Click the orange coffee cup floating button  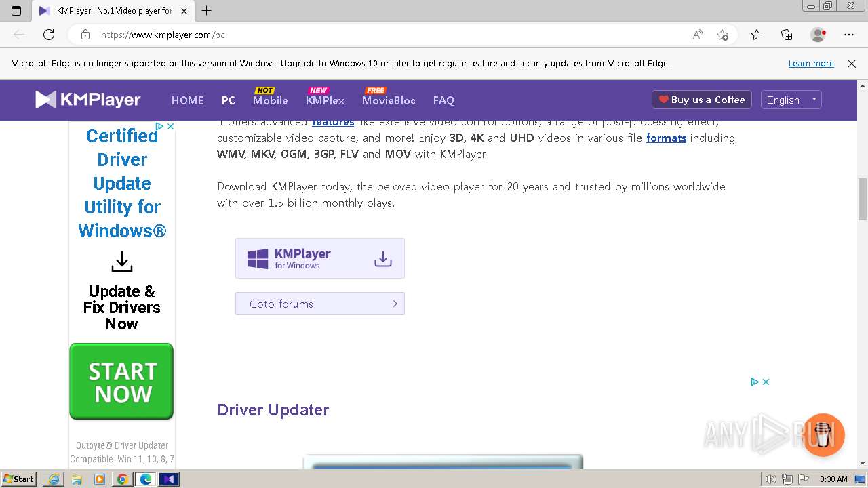pyautogui.click(x=824, y=435)
